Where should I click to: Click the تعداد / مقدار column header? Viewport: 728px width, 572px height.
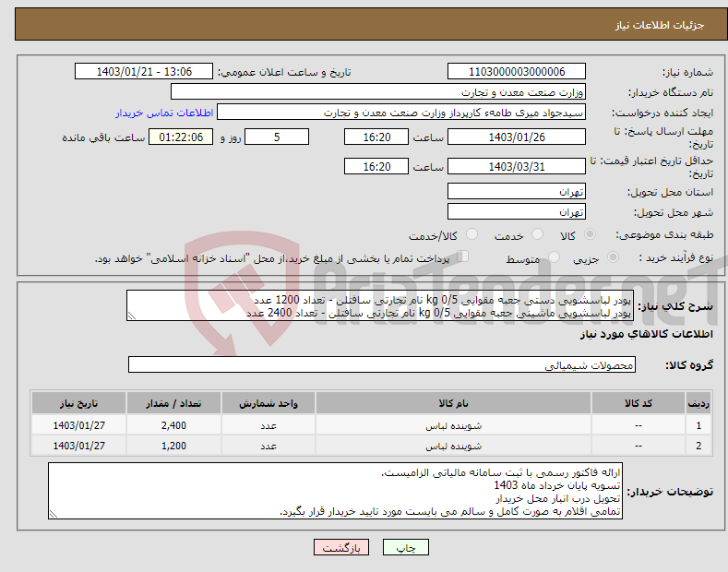(x=173, y=403)
